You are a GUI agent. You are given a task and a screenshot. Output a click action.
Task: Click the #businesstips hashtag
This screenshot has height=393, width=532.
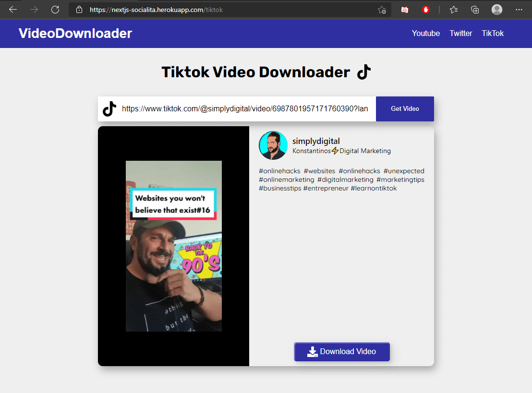280,188
